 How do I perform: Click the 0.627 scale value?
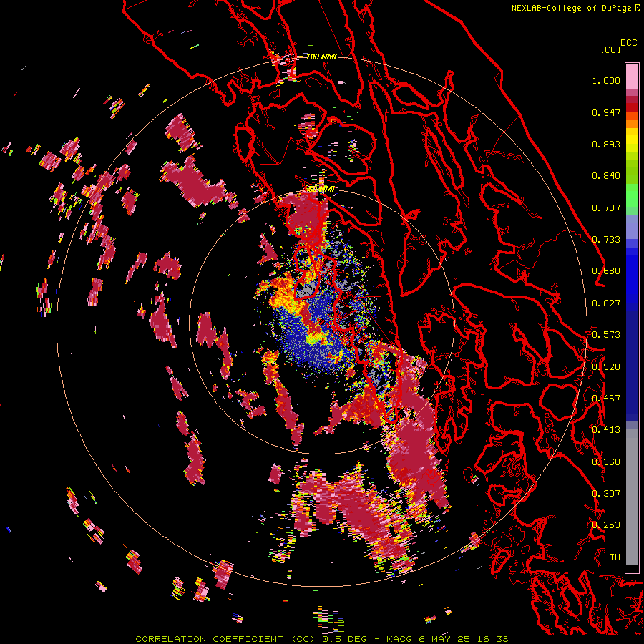pos(606,303)
